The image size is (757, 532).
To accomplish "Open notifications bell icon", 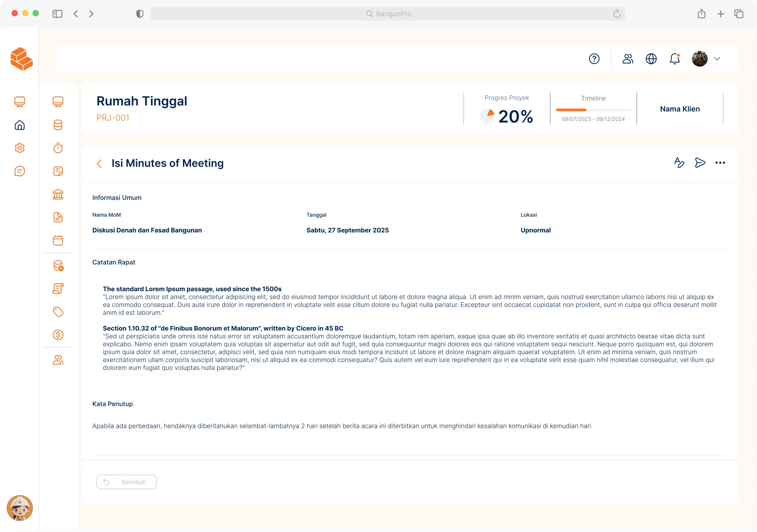I will [x=675, y=59].
